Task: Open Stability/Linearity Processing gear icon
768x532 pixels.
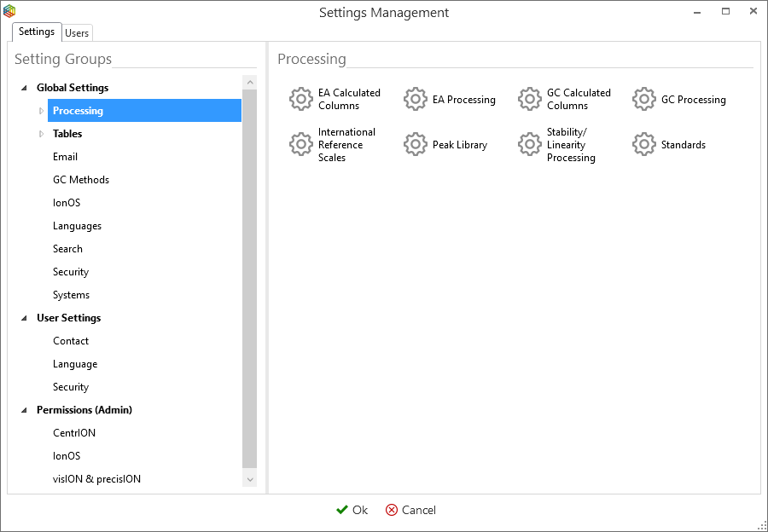Action: pyautogui.click(x=530, y=144)
